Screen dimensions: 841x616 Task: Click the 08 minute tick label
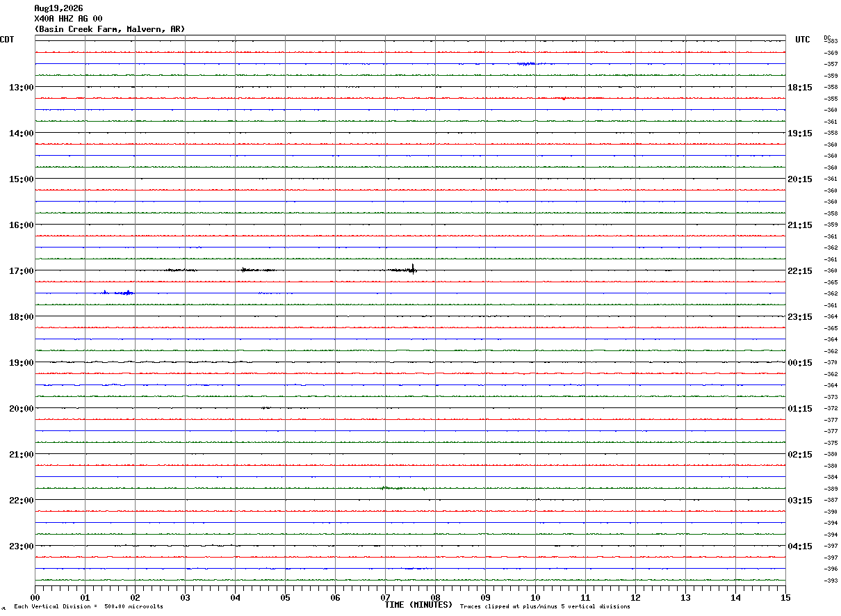pyautogui.click(x=435, y=597)
